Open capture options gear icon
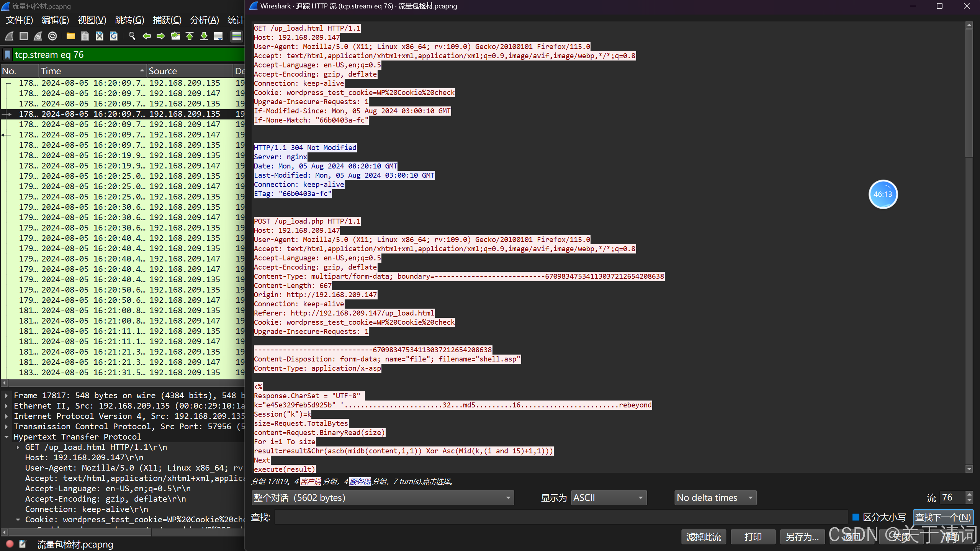Screen dimensions: 980x551 coord(52,36)
